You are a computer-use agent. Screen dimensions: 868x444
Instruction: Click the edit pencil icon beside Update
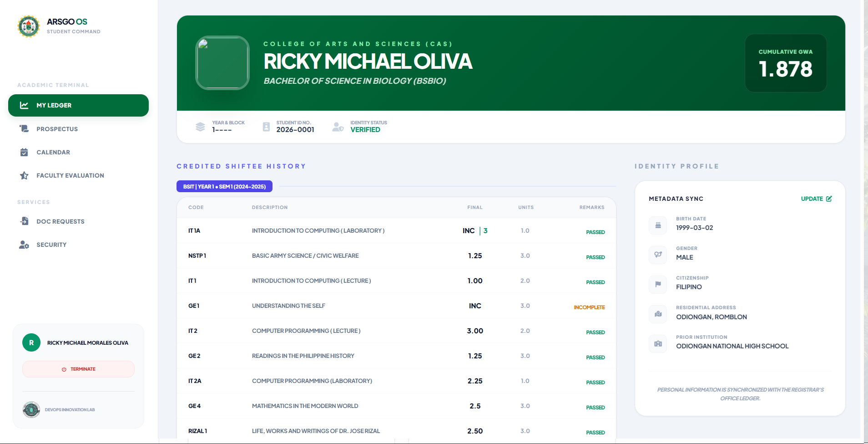coord(829,199)
